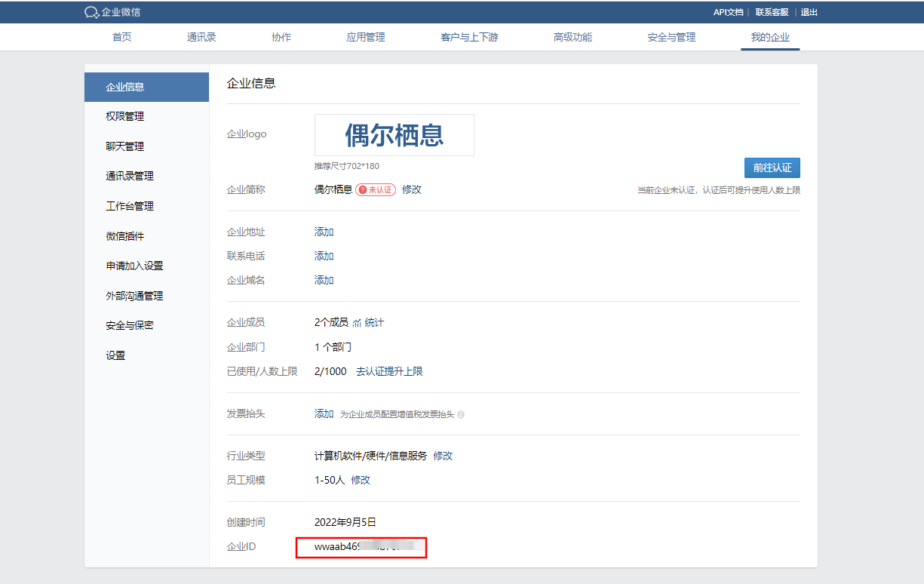Screen dimensions: 924x584
Task: Open the API文档 link
Action: (728, 12)
